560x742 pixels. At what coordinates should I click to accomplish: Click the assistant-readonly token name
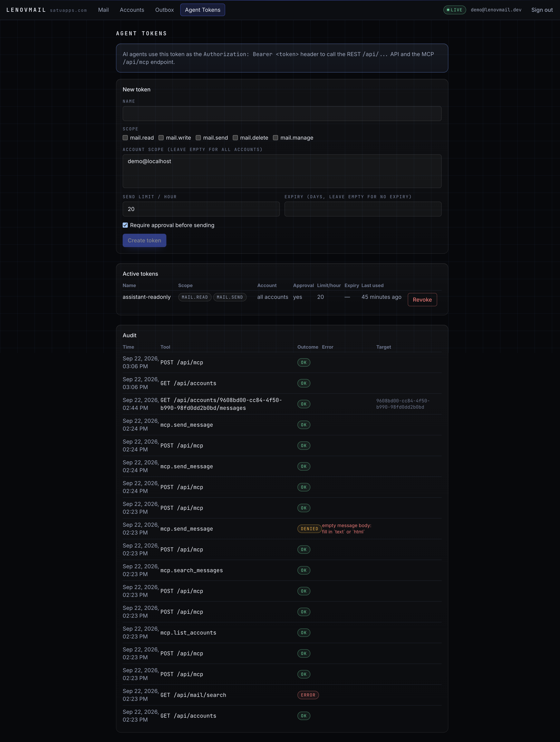click(x=146, y=297)
